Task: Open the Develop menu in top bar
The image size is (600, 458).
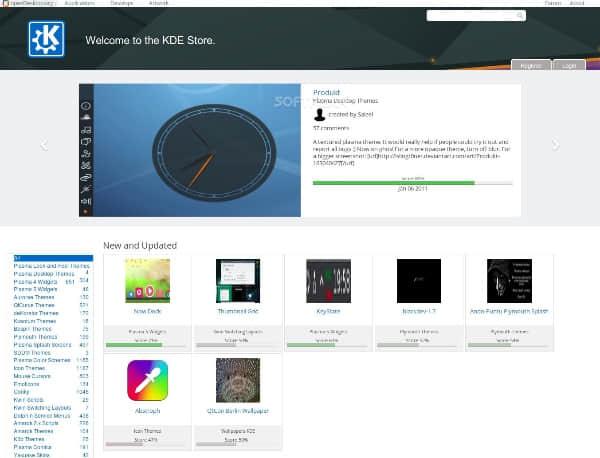Action: click(120, 4)
